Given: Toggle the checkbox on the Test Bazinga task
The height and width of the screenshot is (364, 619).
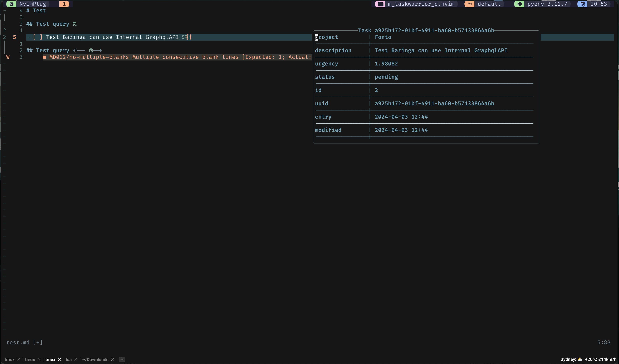Looking at the screenshot, I should pos(38,37).
